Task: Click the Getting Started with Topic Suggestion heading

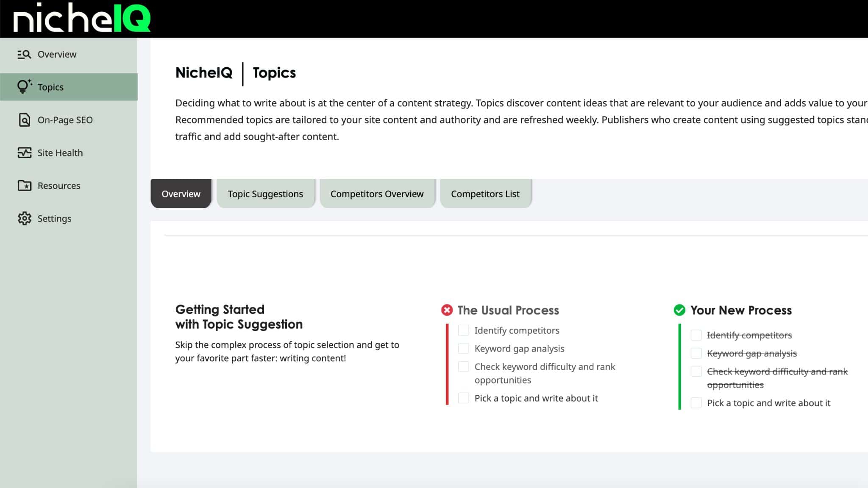Action: (239, 317)
